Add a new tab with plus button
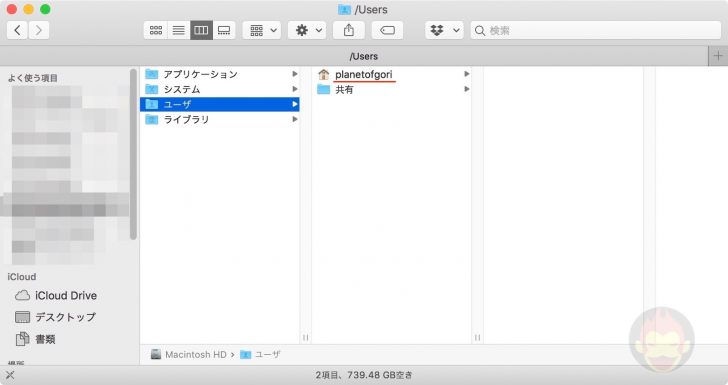Screen dimensions: 728x385 [x=718, y=56]
